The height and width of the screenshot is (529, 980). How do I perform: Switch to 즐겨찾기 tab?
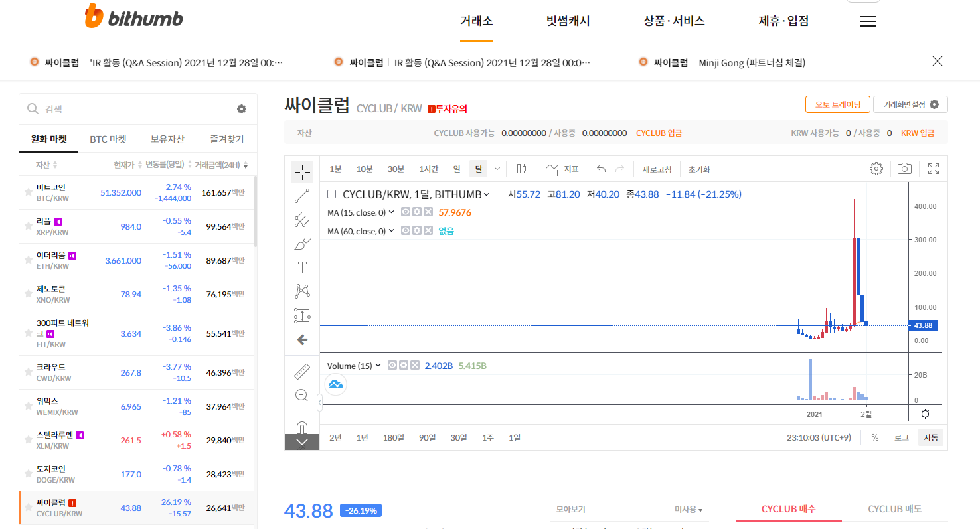click(x=227, y=139)
